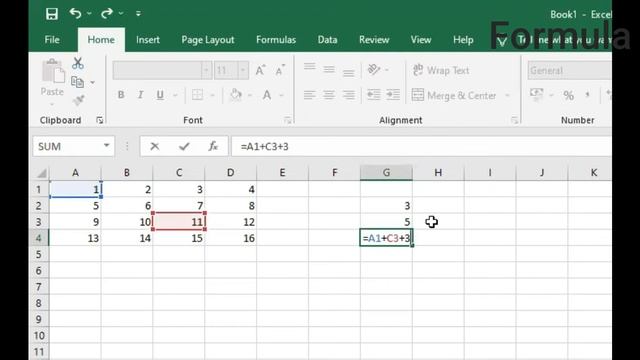Click the Select All corner triangle

41,173
